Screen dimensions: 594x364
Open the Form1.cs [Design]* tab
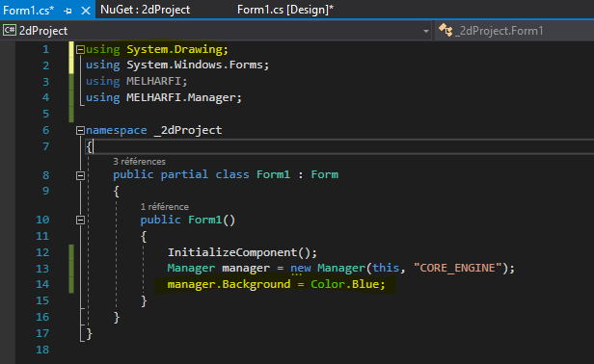pyautogui.click(x=285, y=10)
